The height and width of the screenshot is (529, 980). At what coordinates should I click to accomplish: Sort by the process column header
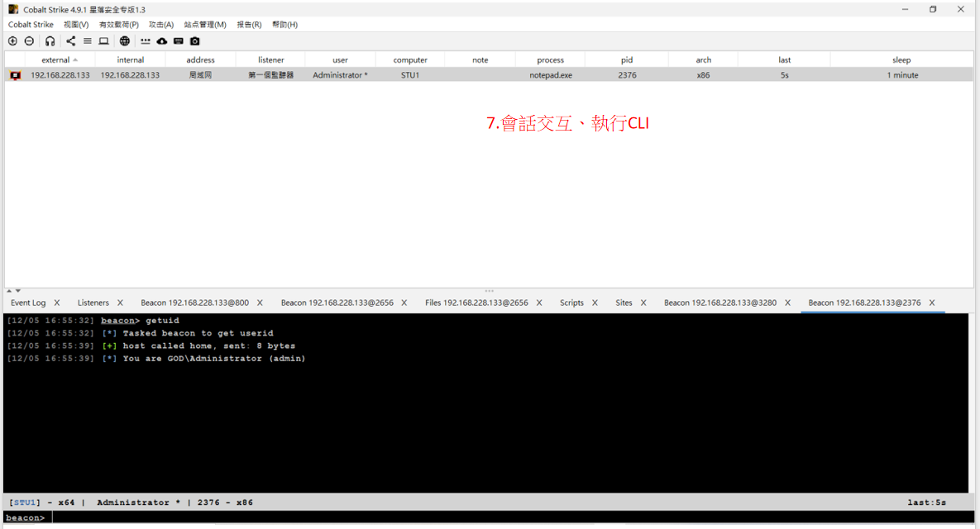click(x=551, y=60)
